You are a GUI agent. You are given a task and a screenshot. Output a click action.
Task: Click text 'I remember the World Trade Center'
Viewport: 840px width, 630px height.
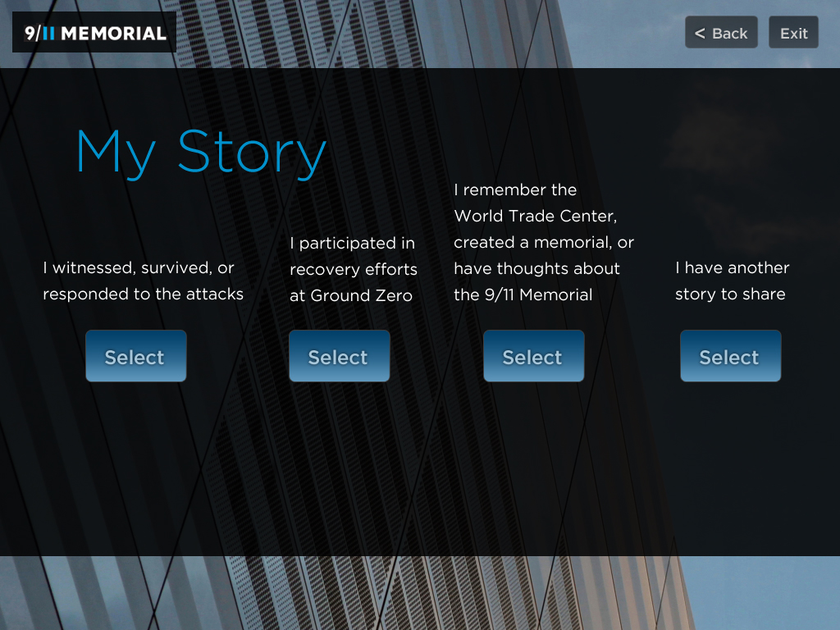coord(535,203)
